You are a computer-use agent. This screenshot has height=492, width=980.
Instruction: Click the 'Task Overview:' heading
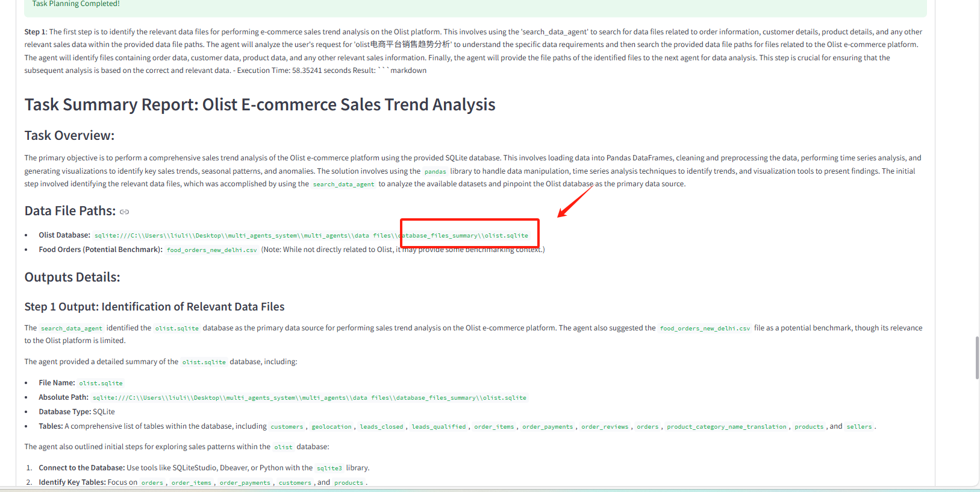(69, 135)
